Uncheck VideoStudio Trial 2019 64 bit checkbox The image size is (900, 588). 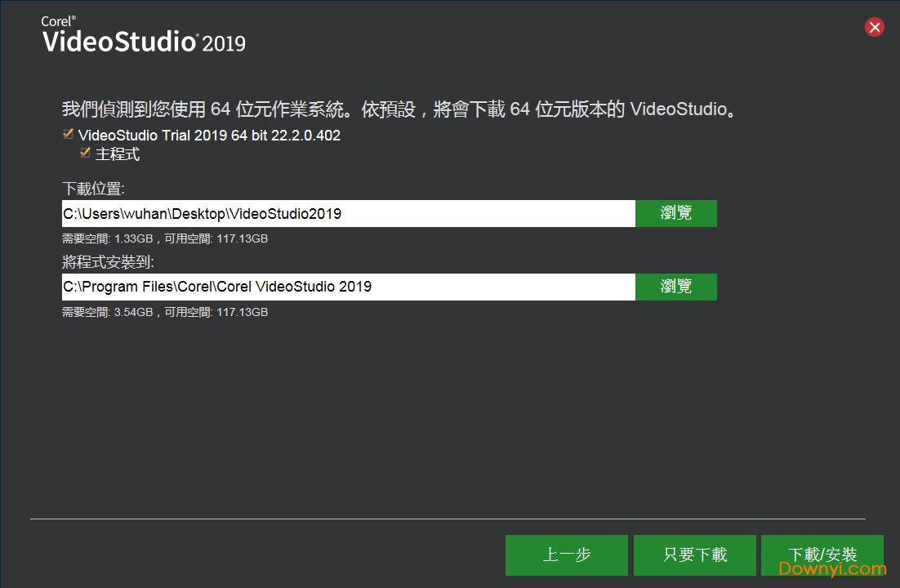pyautogui.click(x=69, y=134)
